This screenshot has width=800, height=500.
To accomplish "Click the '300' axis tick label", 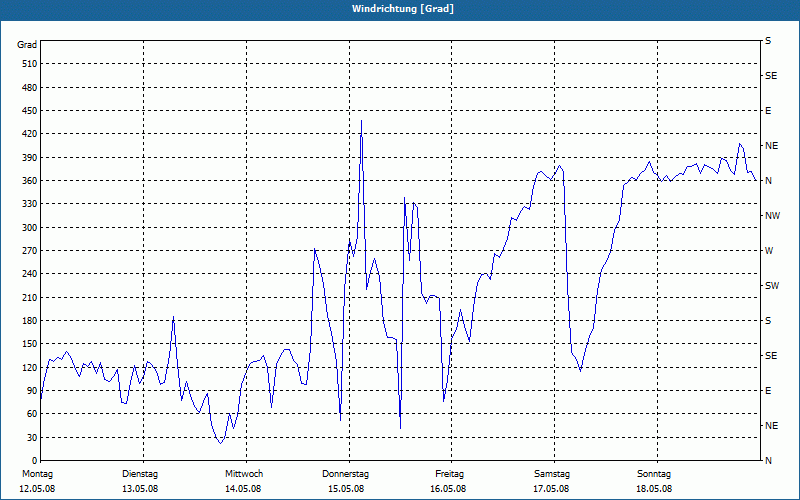I will [x=30, y=228].
